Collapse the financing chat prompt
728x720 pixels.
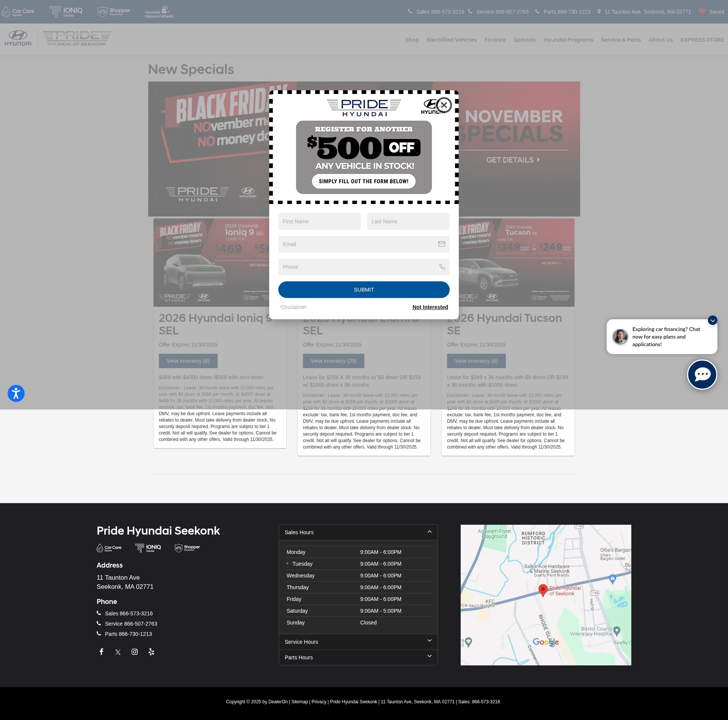click(x=713, y=320)
